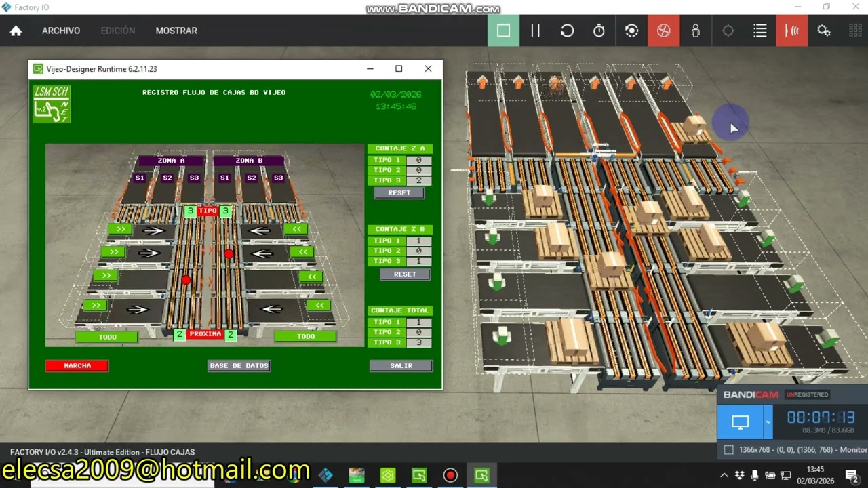The image size is (868, 488).
Task: Click the second << button on right
Action: point(302,252)
